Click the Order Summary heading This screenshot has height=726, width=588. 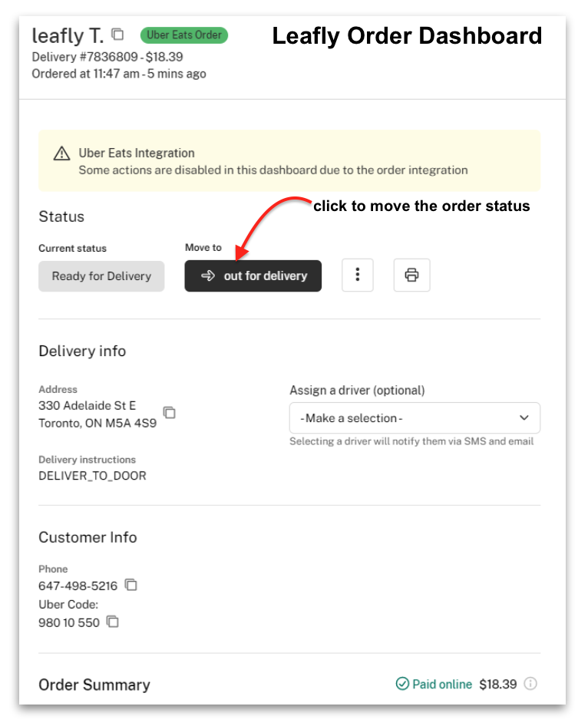coord(94,685)
